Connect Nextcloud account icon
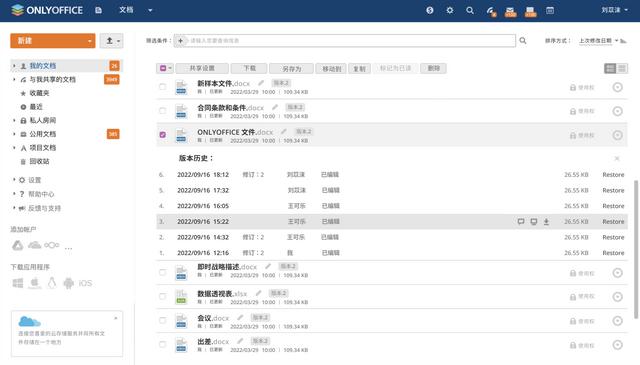Viewport: 640px width, 365px height. click(52, 245)
